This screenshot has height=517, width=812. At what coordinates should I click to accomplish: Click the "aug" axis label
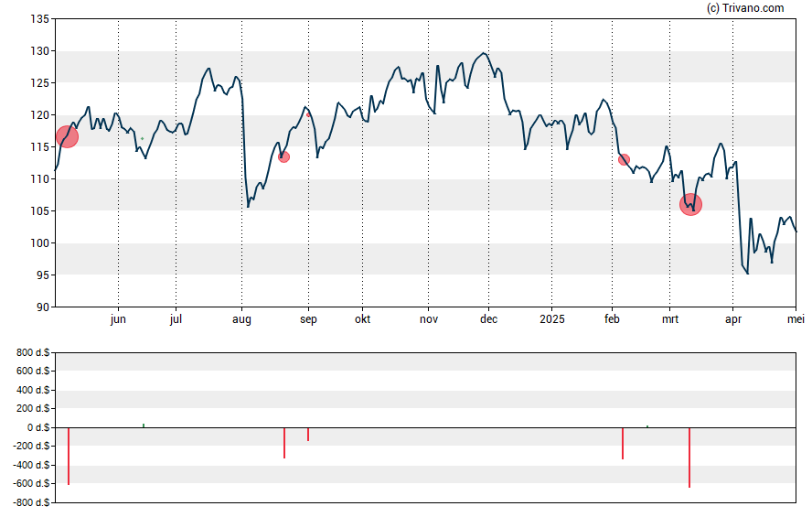point(241,319)
